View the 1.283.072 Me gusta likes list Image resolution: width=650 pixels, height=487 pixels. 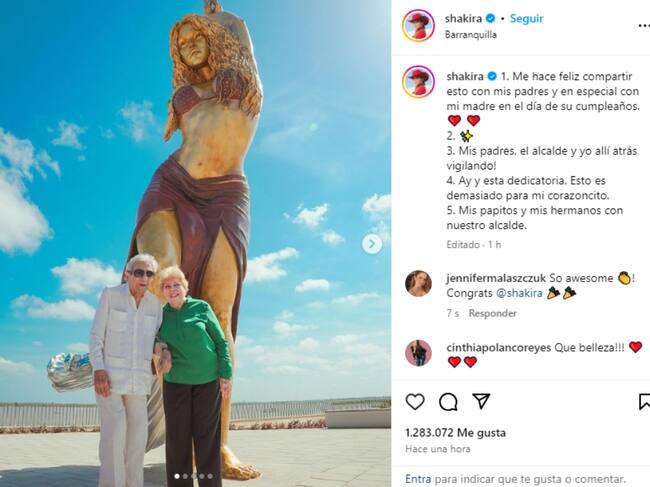click(456, 433)
